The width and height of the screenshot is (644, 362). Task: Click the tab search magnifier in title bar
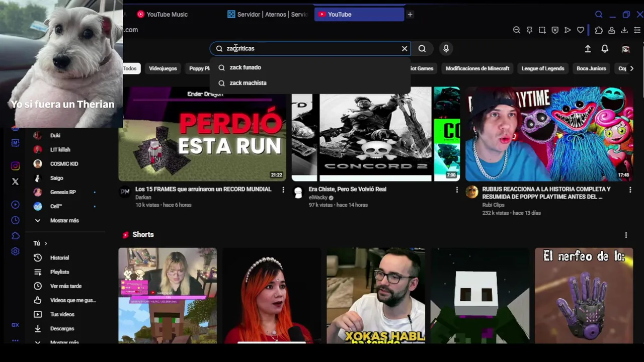coord(599,15)
